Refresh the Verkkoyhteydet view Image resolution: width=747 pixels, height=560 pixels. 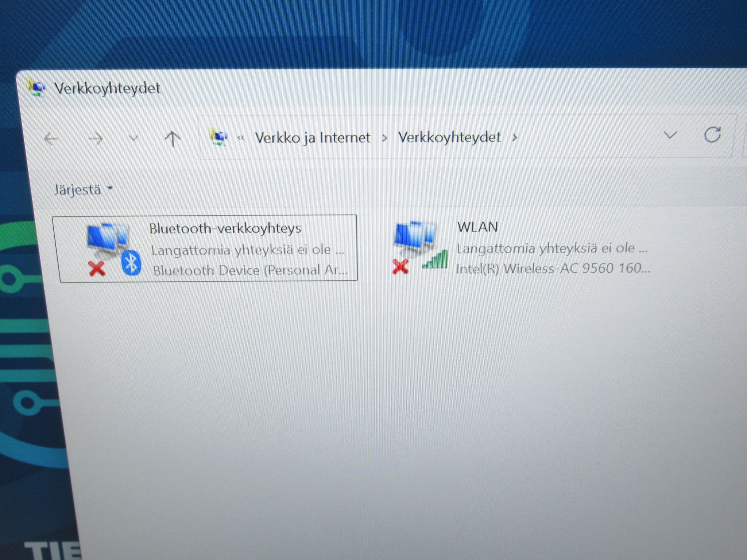click(712, 135)
